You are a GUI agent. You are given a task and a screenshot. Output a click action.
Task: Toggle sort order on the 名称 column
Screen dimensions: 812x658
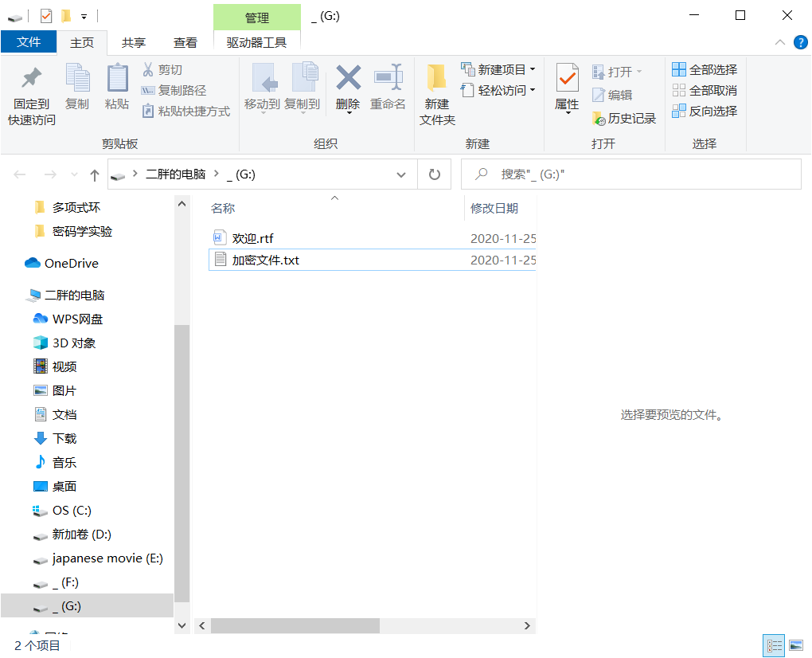[x=223, y=209]
